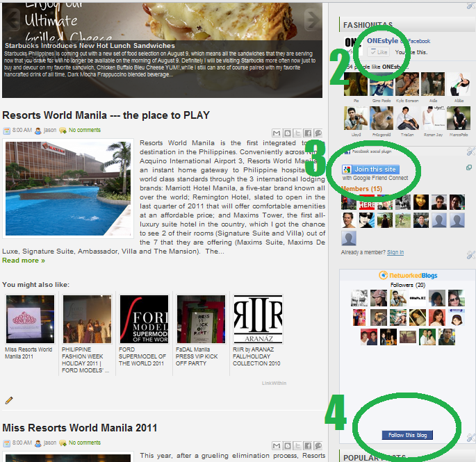Viewport: 476px width, 462px height.
Task: Click author icon beside Jason on first post
Action: pyautogui.click(x=38, y=131)
